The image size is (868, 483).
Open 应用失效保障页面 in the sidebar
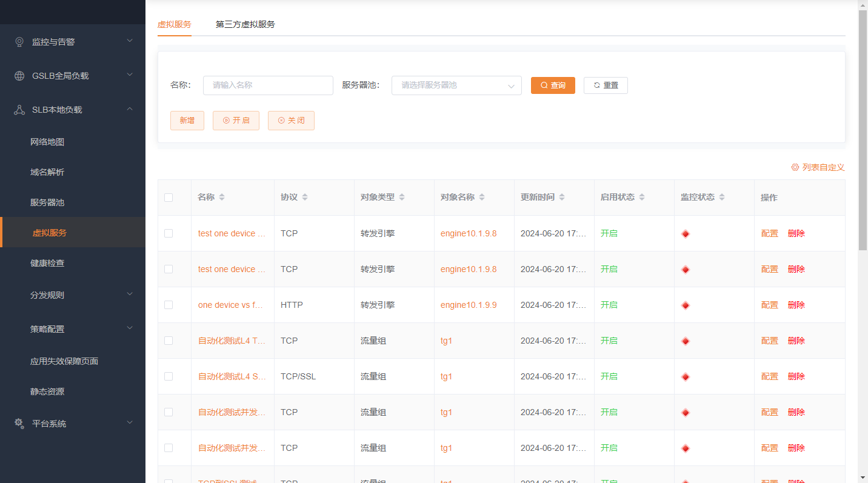click(x=64, y=361)
